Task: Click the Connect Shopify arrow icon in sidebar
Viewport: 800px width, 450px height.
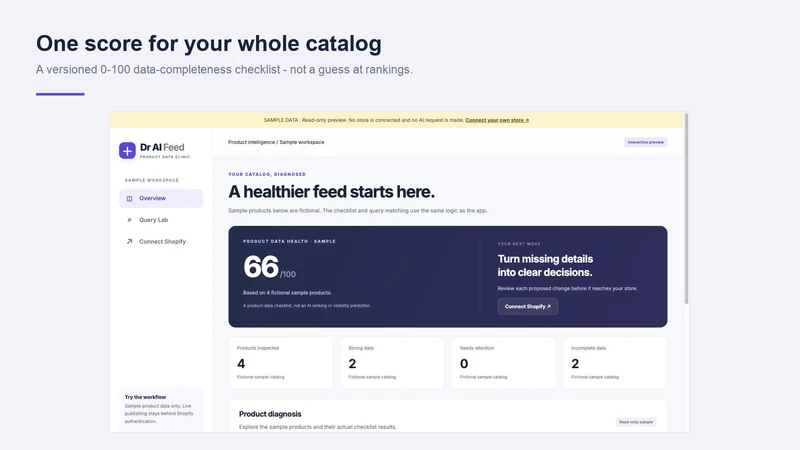Action: pos(129,241)
